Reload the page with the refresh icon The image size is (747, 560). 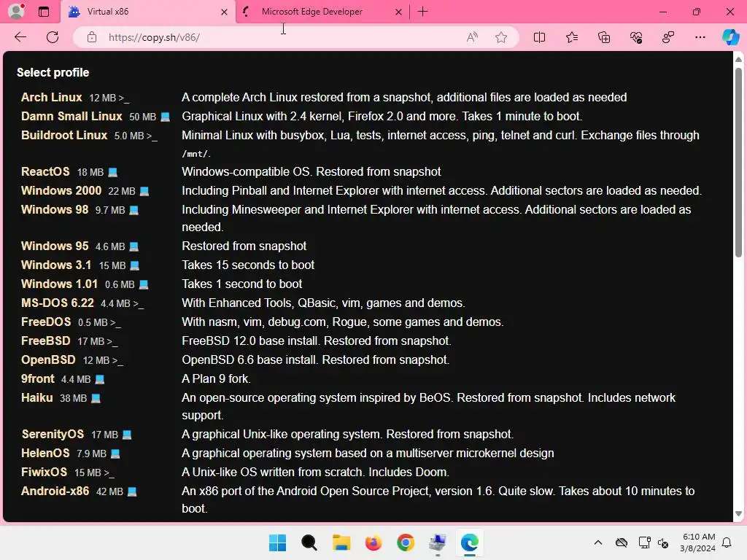(x=53, y=37)
